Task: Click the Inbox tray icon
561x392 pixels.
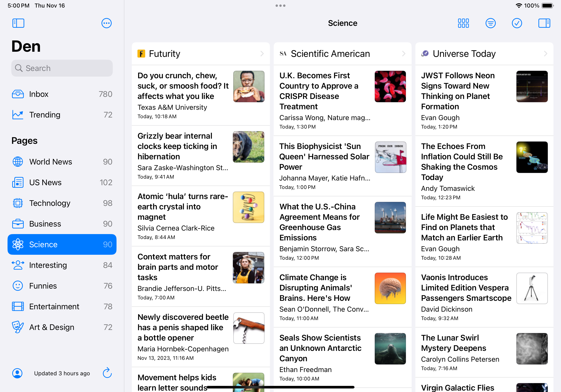Action: (18, 94)
